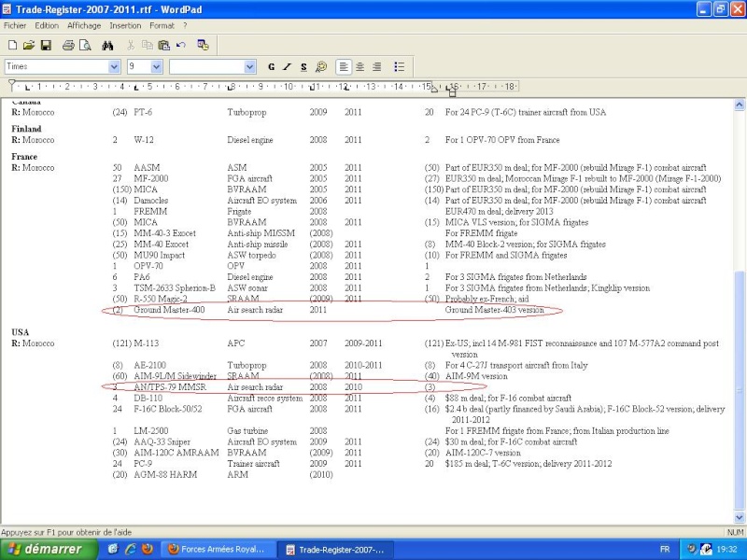Toggle bullet list style
The height and width of the screenshot is (560, 747).
coord(400,66)
